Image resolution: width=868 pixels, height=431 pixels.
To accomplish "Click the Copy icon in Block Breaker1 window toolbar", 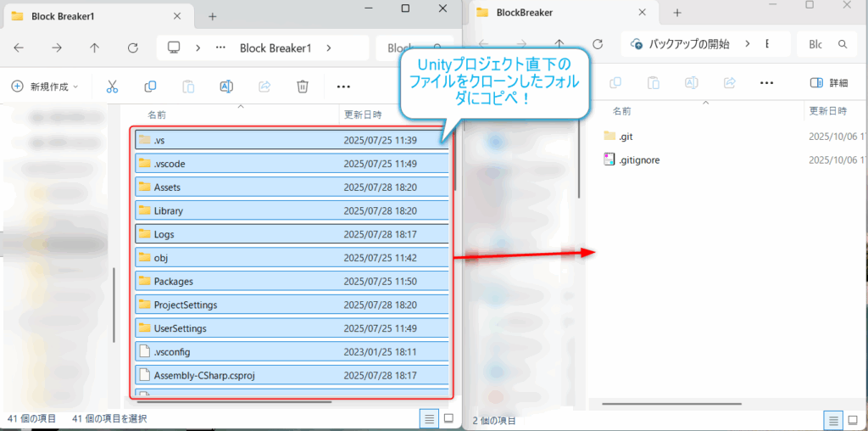I will [x=150, y=87].
